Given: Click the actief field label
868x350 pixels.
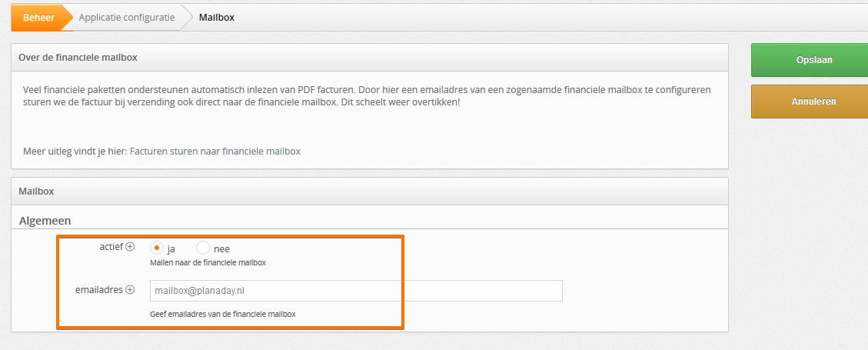Looking at the screenshot, I should [110, 246].
